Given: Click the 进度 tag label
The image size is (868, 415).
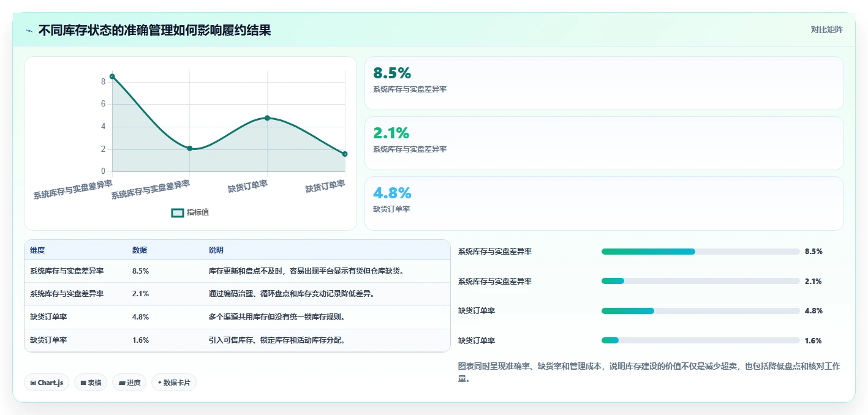Looking at the screenshot, I should [x=134, y=383].
